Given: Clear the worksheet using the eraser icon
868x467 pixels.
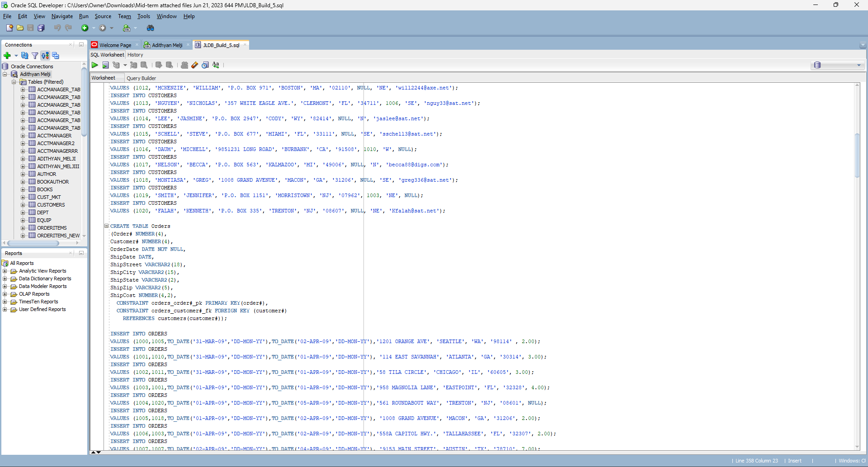Looking at the screenshot, I should [194, 65].
